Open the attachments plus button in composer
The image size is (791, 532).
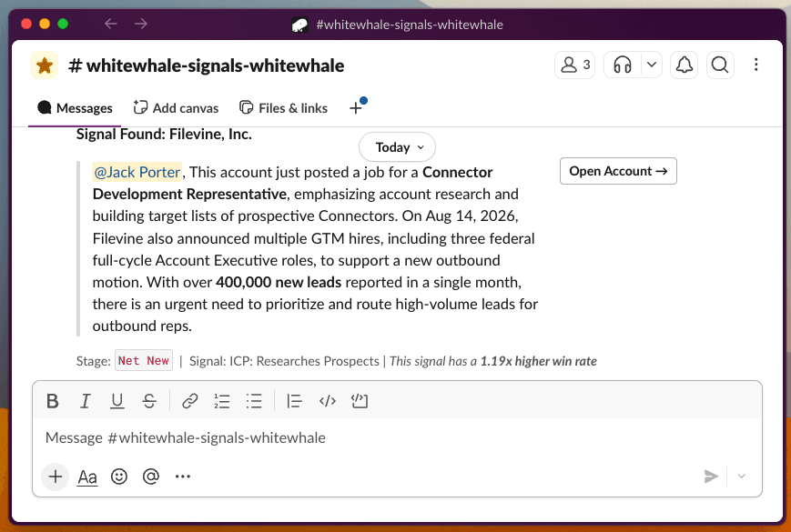click(x=56, y=477)
